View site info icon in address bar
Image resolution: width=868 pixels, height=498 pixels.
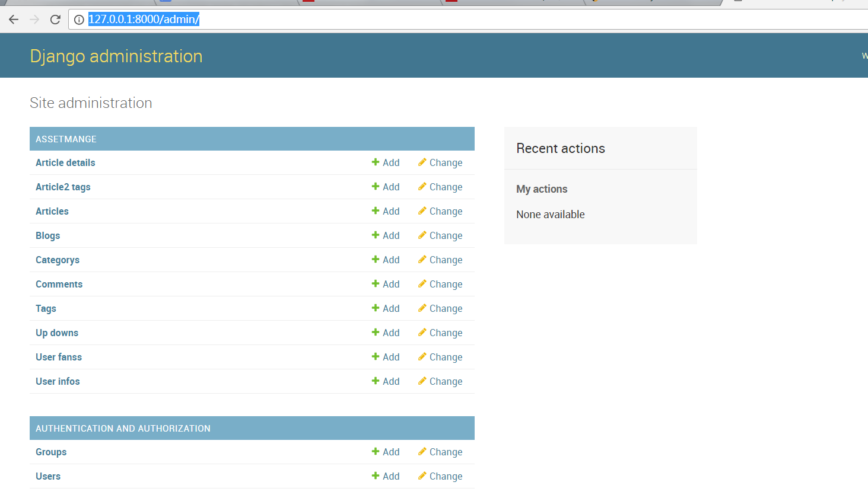pyautogui.click(x=78, y=20)
